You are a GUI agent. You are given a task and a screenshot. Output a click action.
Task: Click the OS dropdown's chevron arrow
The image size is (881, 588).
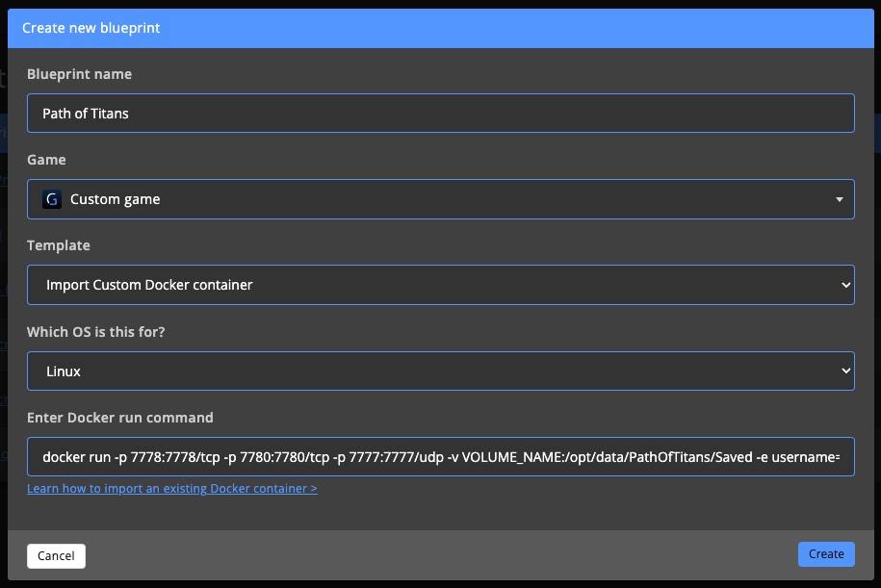(845, 370)
